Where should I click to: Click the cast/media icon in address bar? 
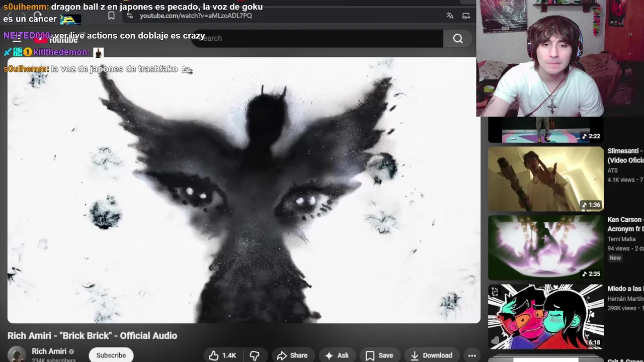point(466,16)
